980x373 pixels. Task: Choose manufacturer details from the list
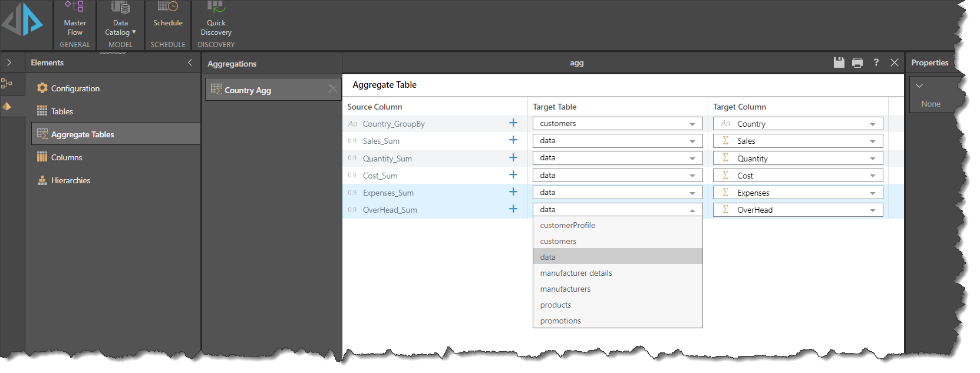pyautogui.click(x=576, y=273)
